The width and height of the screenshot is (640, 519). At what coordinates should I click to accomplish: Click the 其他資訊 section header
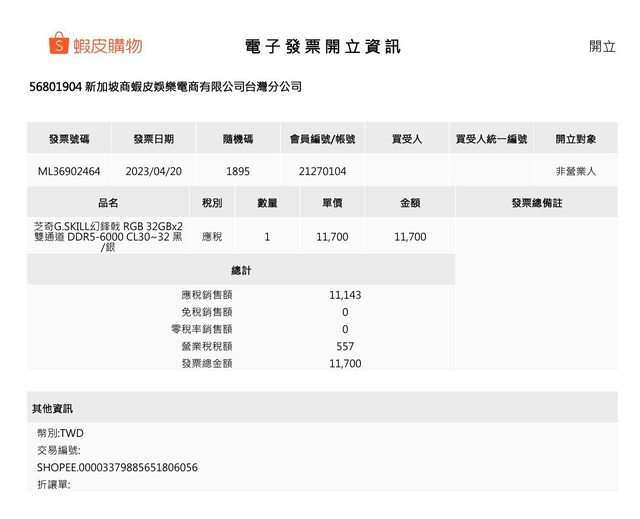pos(52,409)
